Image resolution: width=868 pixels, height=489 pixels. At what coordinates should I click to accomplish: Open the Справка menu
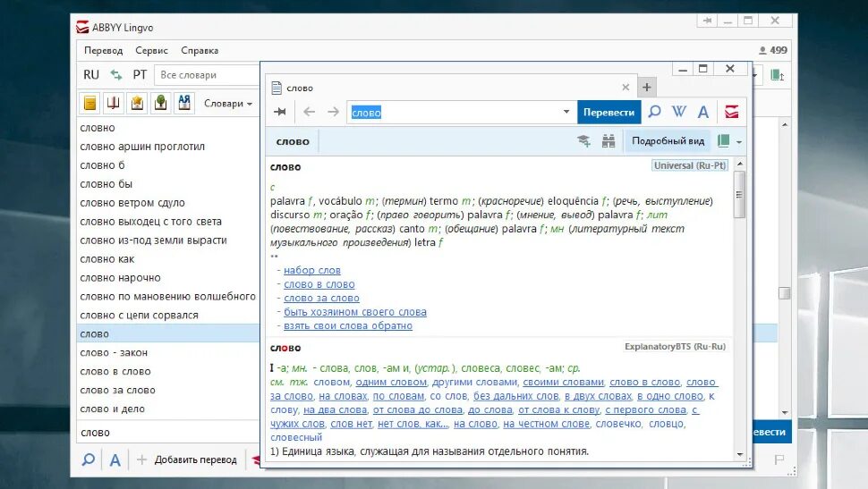[200, 50]
